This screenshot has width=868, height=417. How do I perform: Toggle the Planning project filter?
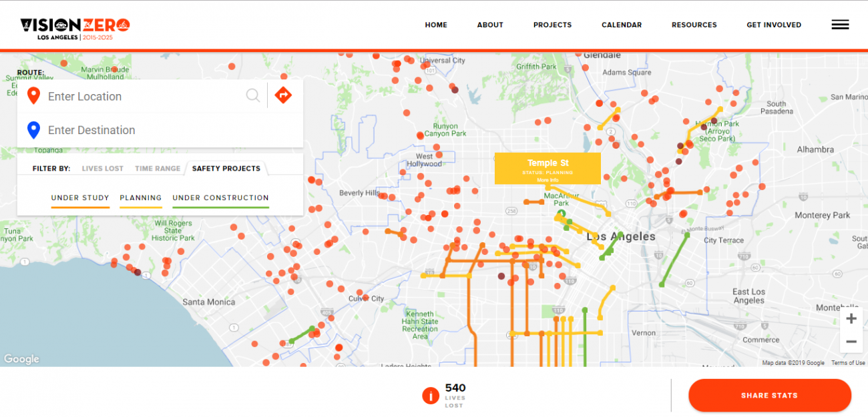click(x=141, y=198)
